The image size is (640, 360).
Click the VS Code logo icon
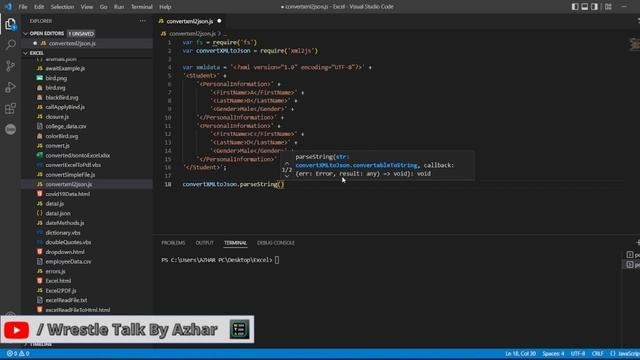click(x=8, y=7)
